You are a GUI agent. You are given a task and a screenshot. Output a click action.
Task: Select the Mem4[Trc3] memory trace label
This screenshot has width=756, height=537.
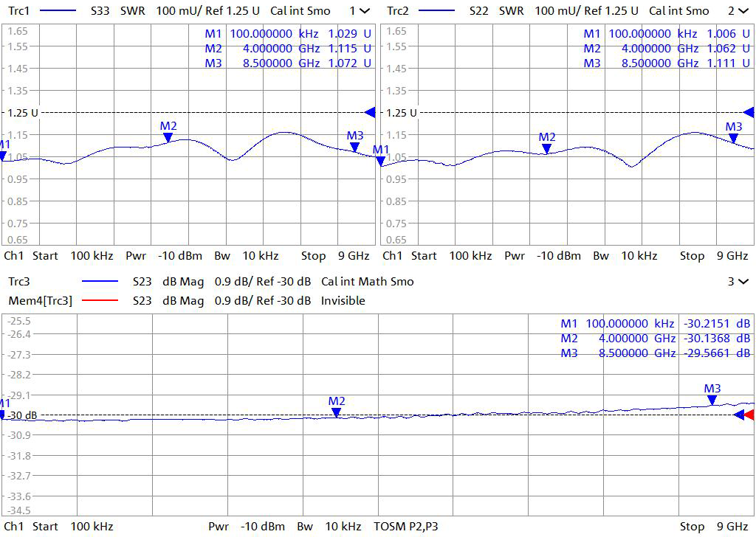pos(40,300)
